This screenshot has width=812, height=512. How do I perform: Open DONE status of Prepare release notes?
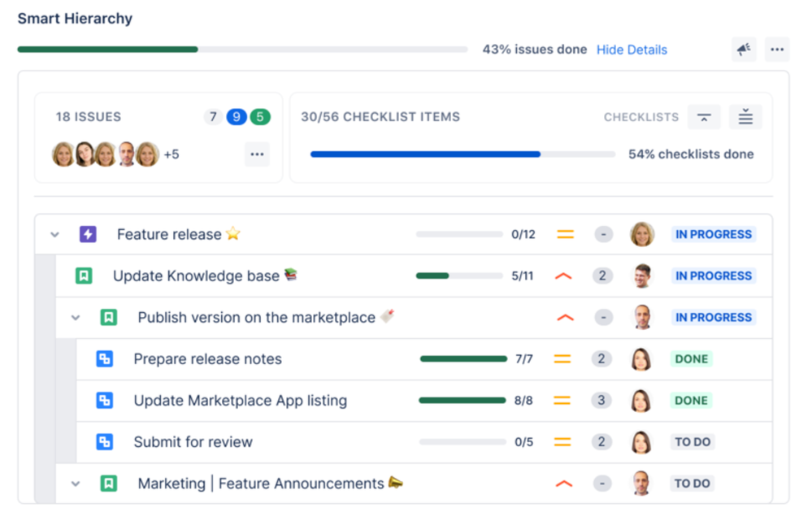point(692,358)
